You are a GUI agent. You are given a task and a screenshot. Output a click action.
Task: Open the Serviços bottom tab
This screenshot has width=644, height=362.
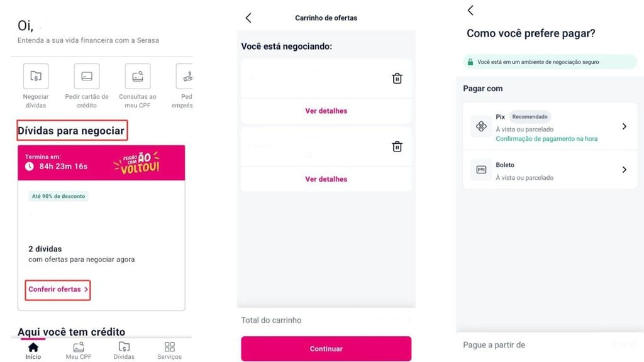coord(169,350)
